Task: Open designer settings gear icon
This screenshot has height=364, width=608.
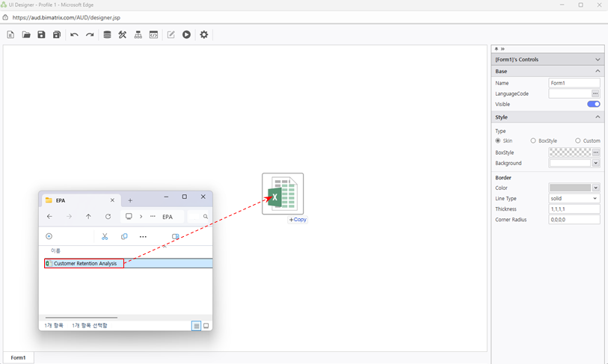Action: (x=203, y=35)
